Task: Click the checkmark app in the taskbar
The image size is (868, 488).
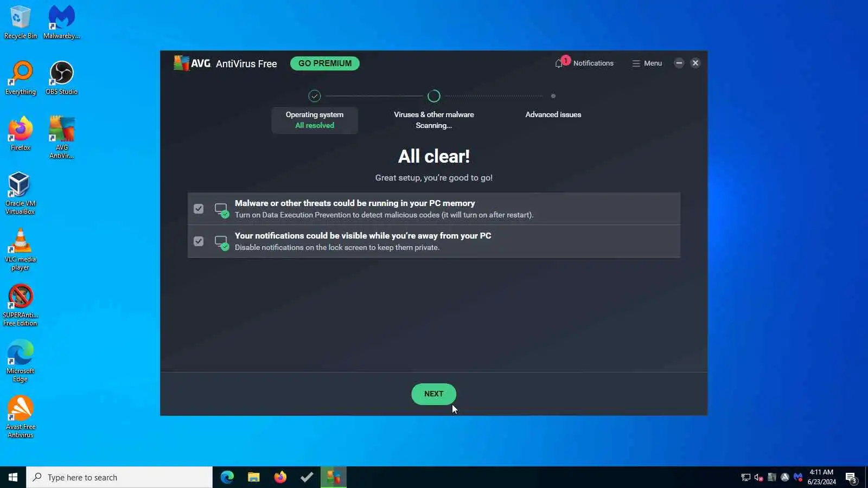Action: (x=307, y=477)
